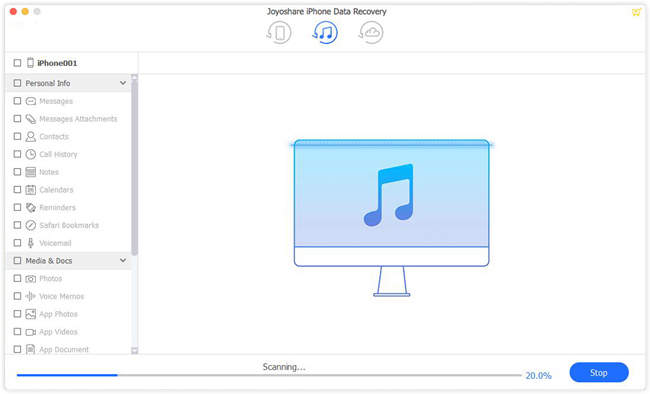The image size is (650, 394).
Task: Tick the App Videos checkbox
Action: coord(17,332)
